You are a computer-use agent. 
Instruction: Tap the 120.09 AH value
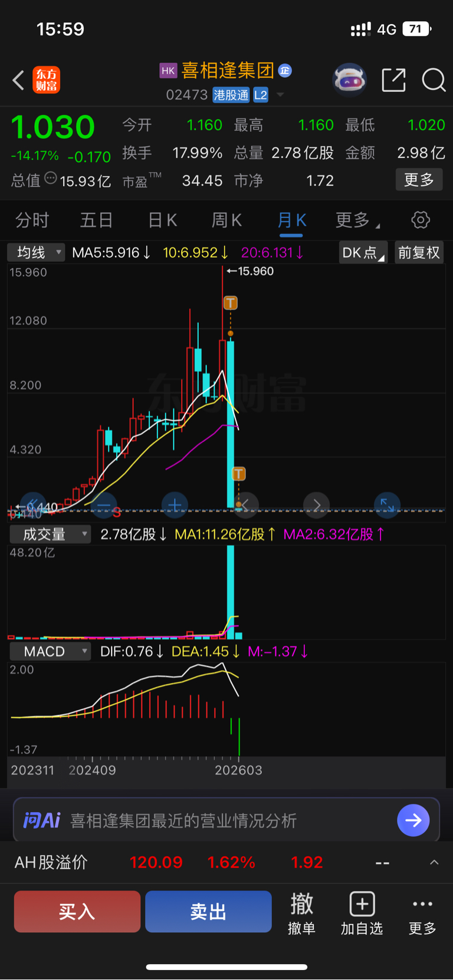[156, 863]
